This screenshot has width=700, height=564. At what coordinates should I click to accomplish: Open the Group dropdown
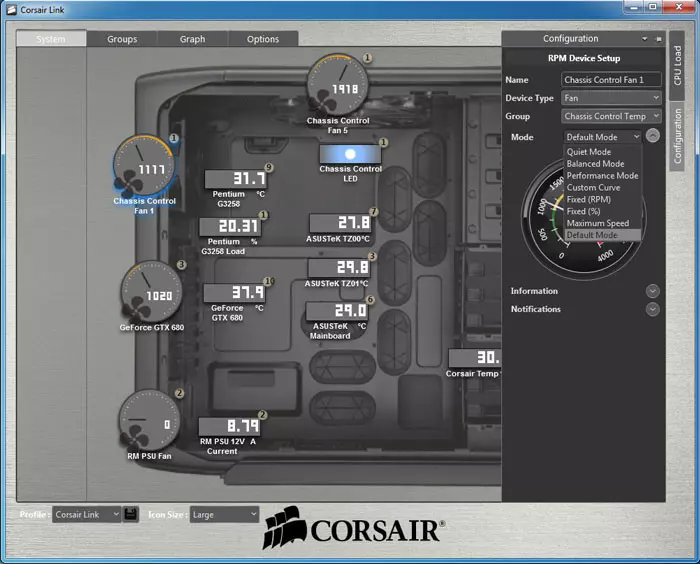click(611, 116)
